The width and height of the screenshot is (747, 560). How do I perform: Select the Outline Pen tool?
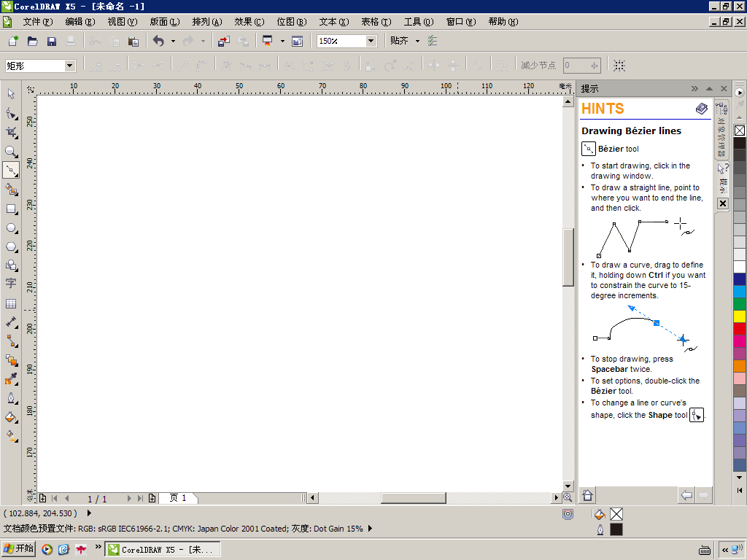pyautogui.click(x=11, y=398)
